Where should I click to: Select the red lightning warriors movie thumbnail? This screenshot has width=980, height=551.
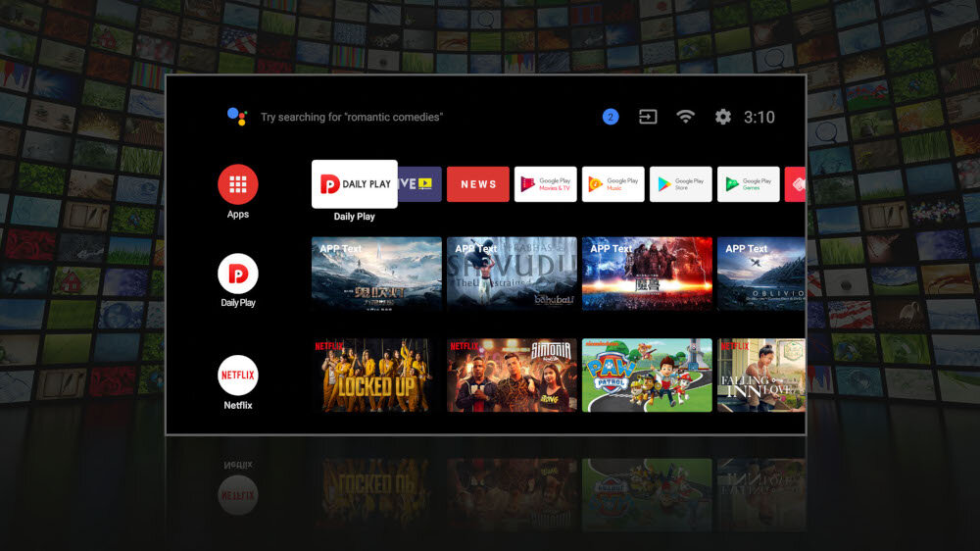(x=647, y=274)
